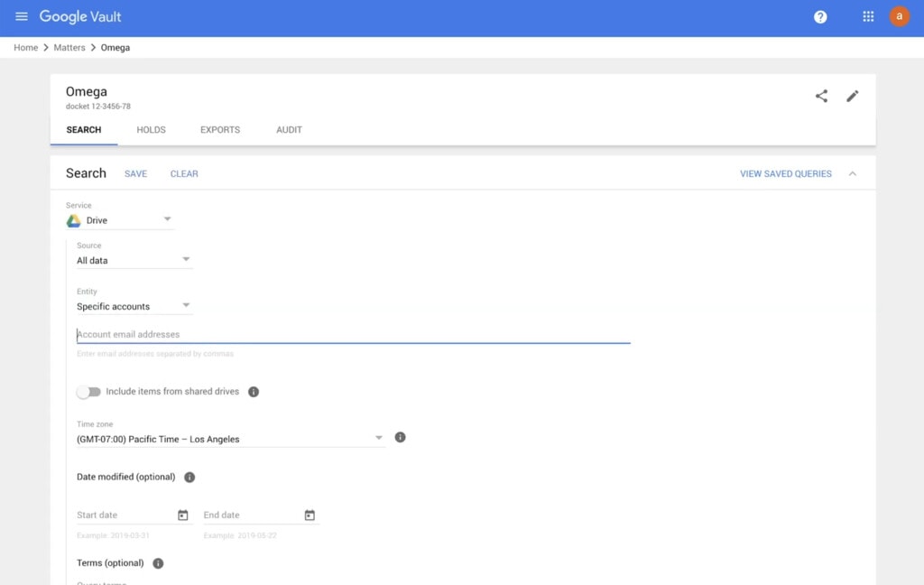Open the account avatar 'a'
This screenshot has height=585, width=924.
coord(900,16)
